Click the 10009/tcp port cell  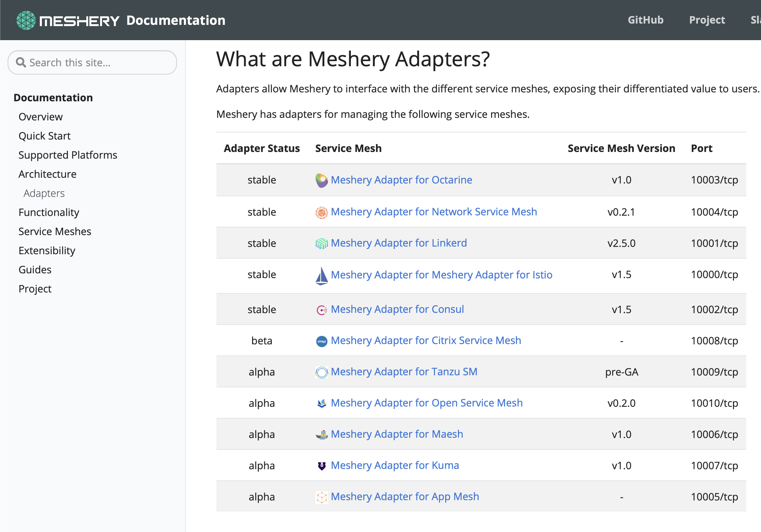pos(714,372)
